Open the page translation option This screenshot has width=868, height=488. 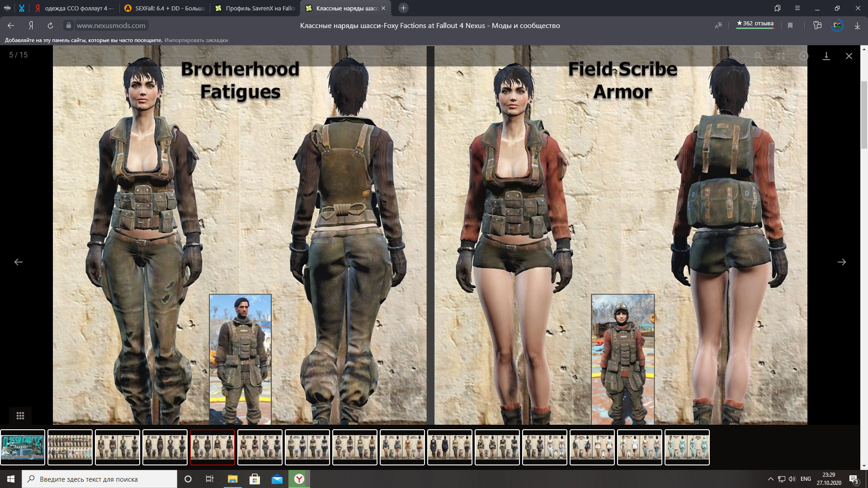pos(718,26)
